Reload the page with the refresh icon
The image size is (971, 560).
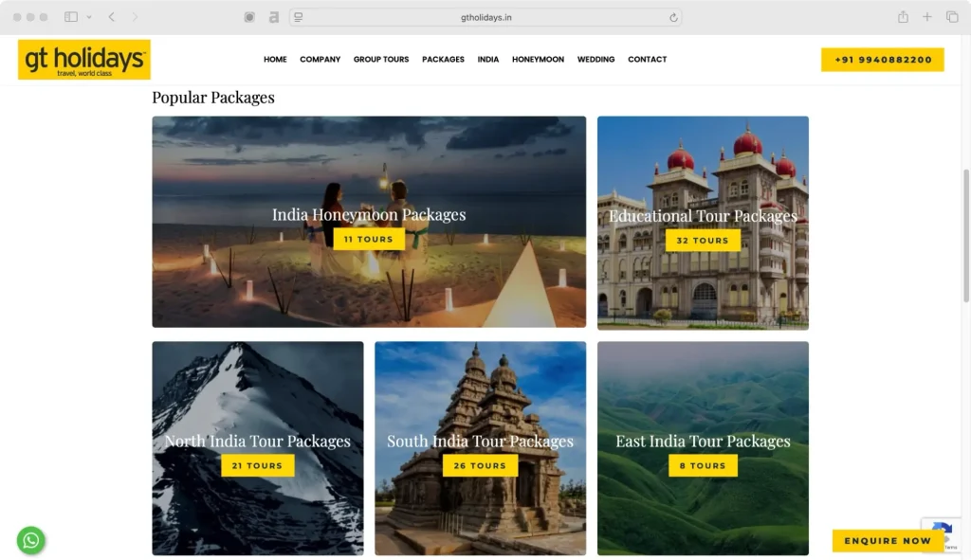pos(673,17)
